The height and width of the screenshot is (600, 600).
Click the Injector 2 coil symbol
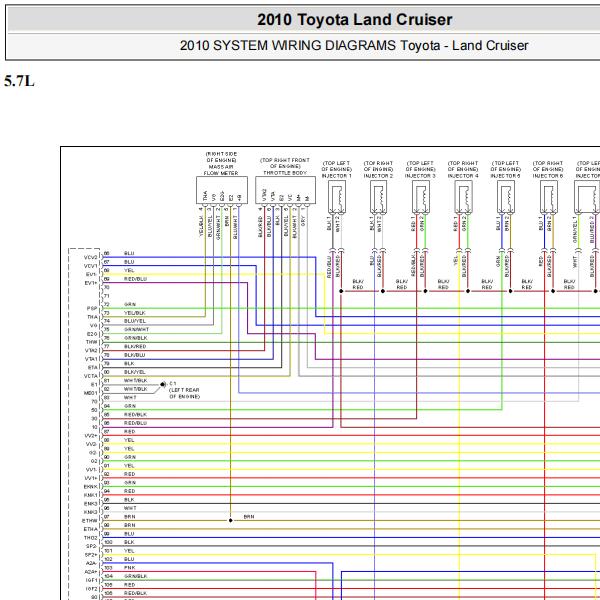[x=379, y=197]
